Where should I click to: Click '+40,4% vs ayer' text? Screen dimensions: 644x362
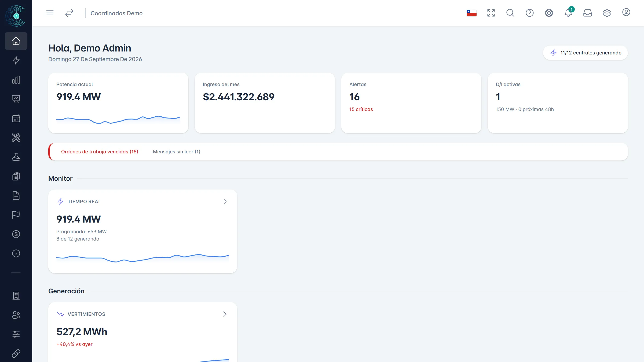coord(74,344)
